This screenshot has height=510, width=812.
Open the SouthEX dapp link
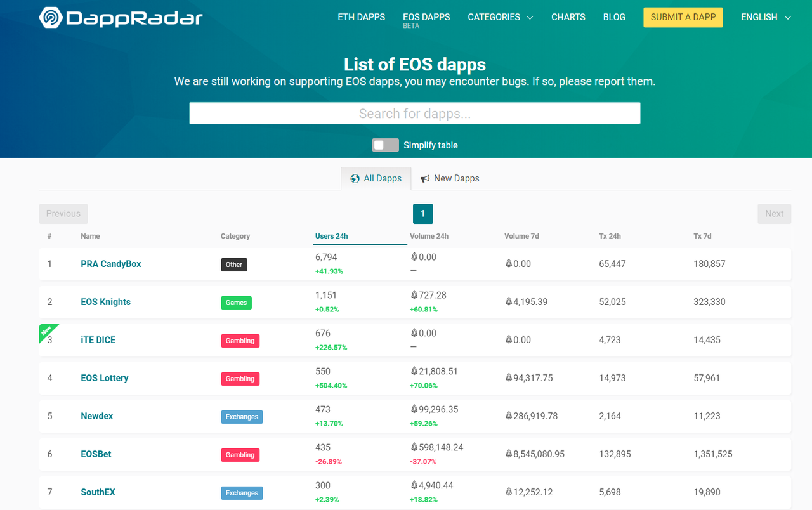(x=98, y=492)
